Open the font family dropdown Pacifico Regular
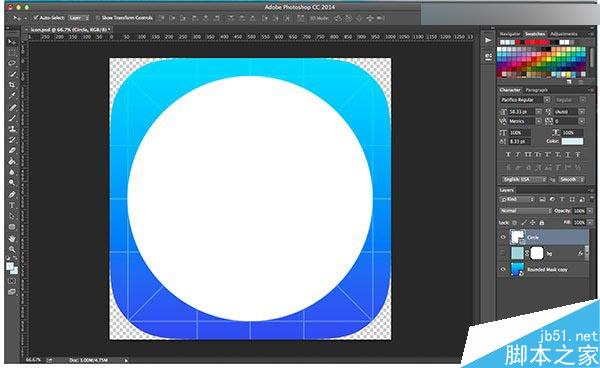 (x=525, y=100)
